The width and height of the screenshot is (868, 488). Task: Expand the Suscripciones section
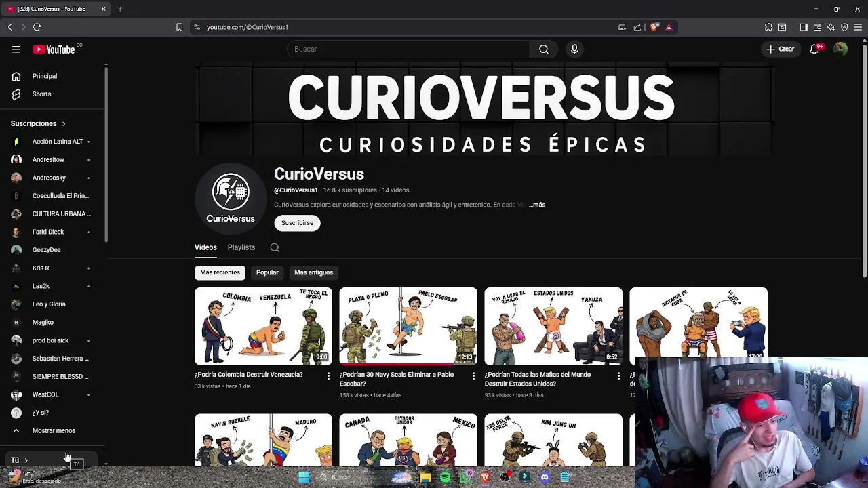pos(38,124)
